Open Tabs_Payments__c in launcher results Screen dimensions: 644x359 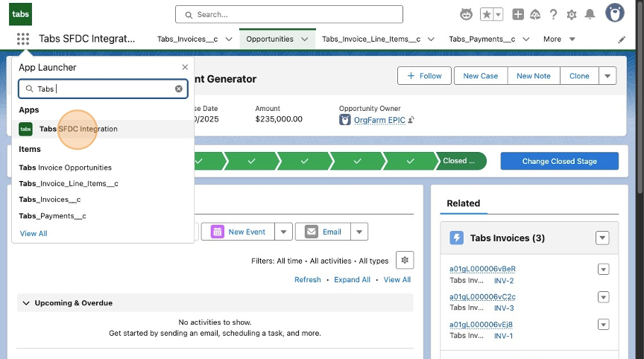pyautogui.click(x=53, y=216)
